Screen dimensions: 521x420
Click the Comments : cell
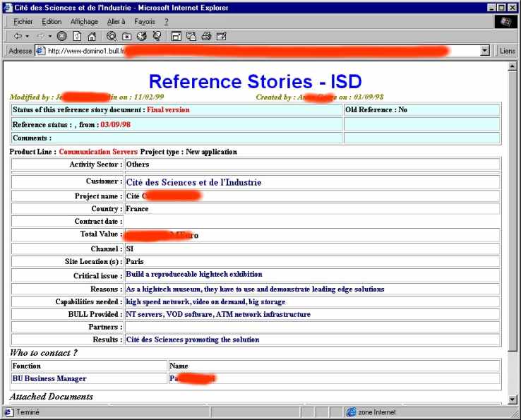pos(176,138)
